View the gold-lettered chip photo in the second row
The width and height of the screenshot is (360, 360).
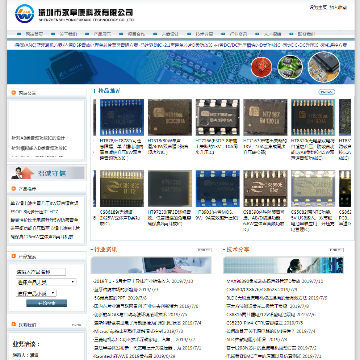click(x=122, y=189)
